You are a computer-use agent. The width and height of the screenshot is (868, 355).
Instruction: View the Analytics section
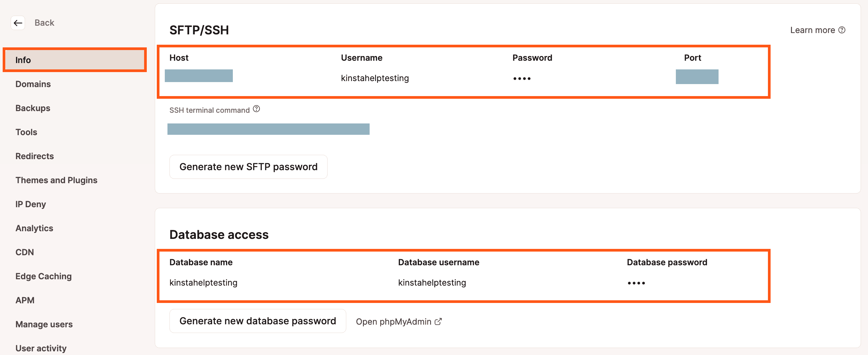34,228
